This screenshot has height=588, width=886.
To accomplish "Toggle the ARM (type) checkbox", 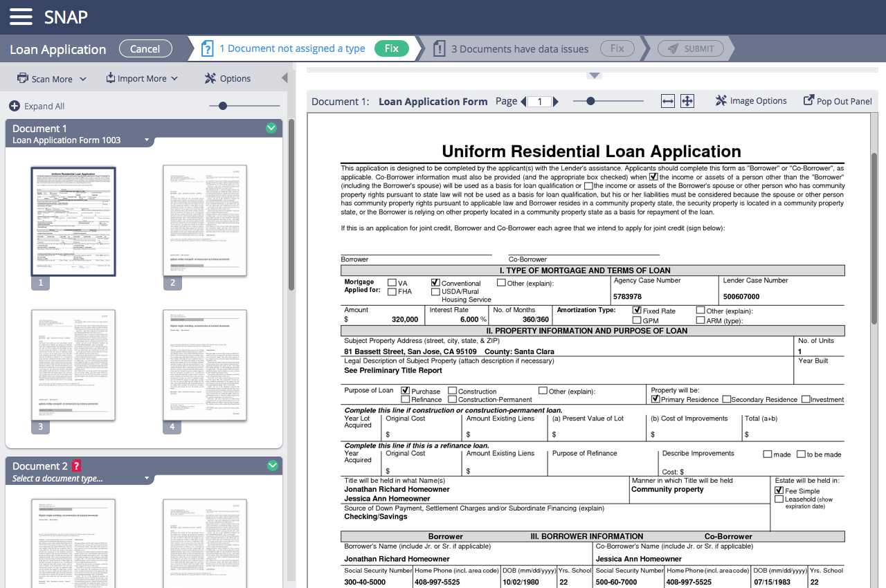I will pyautogui.click(x=700, y=320).
